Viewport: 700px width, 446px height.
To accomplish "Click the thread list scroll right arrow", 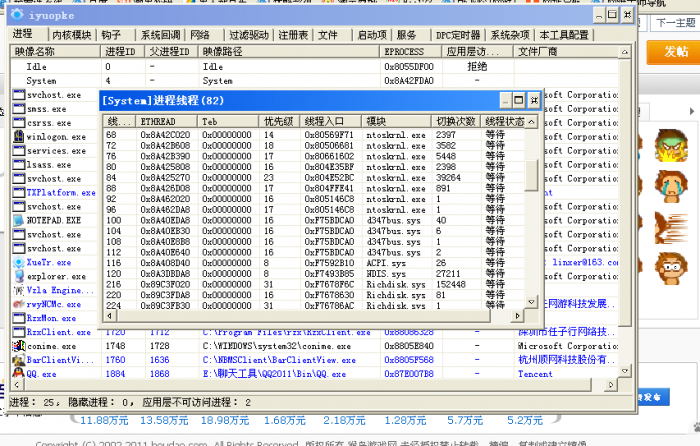I will (517, 316).
